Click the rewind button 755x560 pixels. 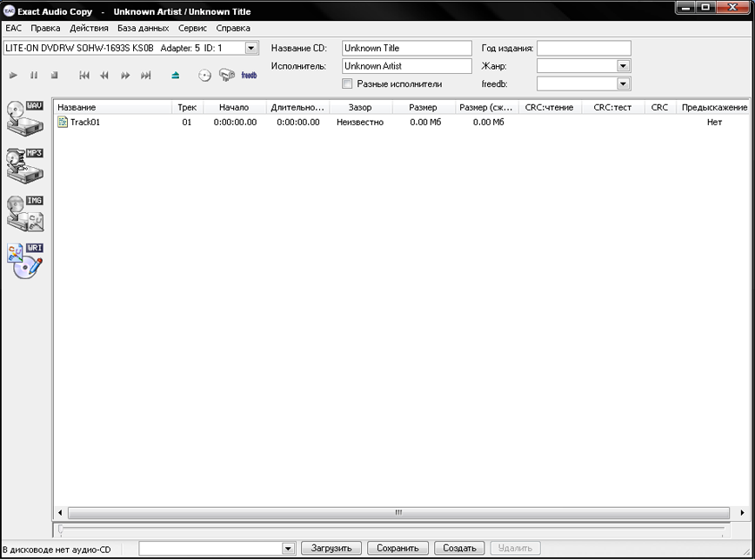(104, 75)
